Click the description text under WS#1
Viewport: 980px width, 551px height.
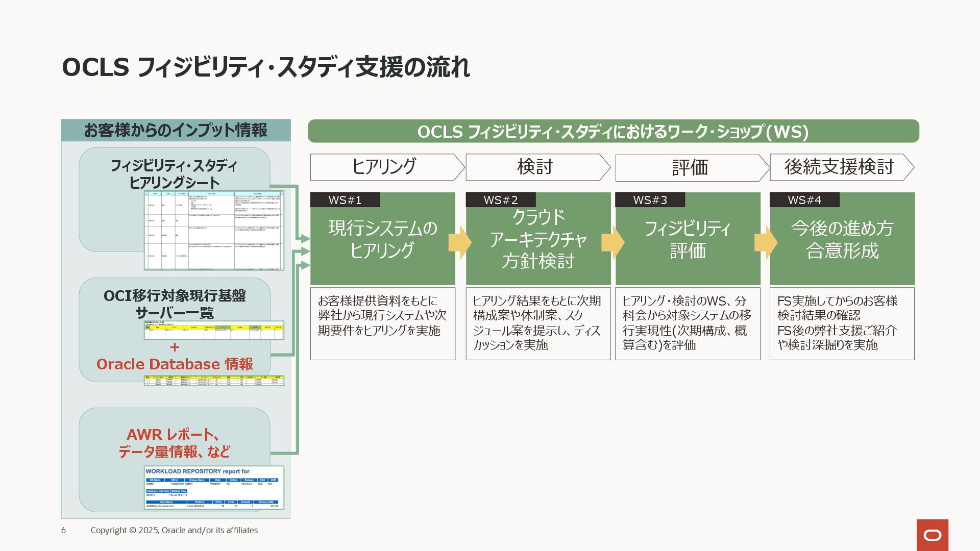point(382,316)
